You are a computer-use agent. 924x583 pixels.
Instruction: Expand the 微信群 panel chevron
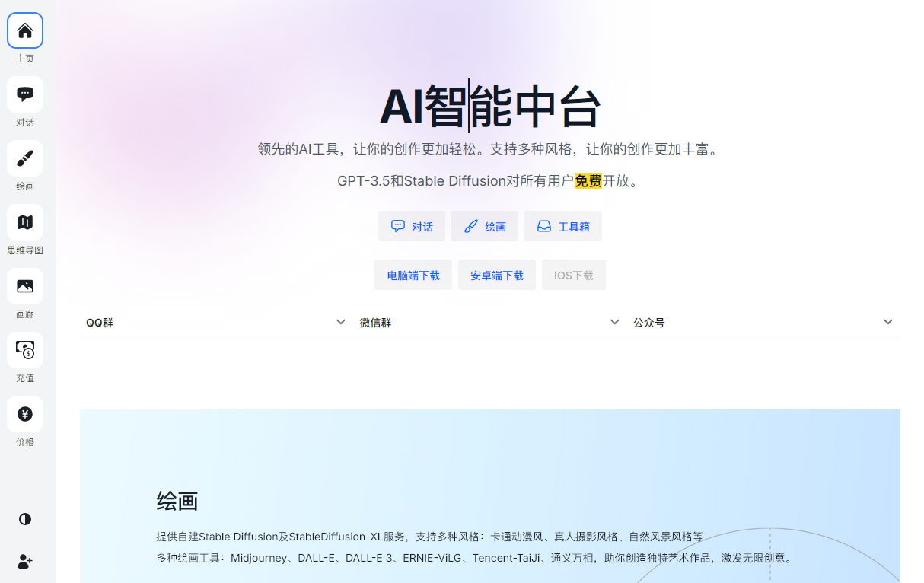(615, 322)
